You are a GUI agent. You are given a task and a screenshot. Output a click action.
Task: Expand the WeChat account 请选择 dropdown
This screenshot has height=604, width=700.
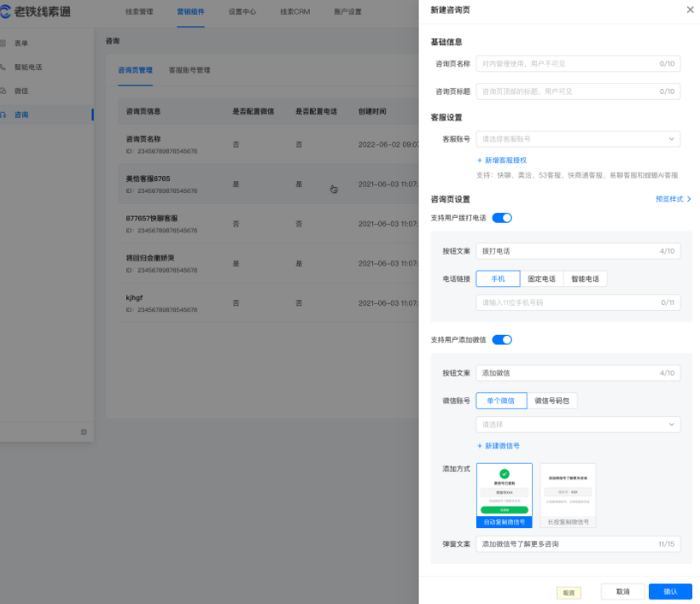(x=577, y=425)
